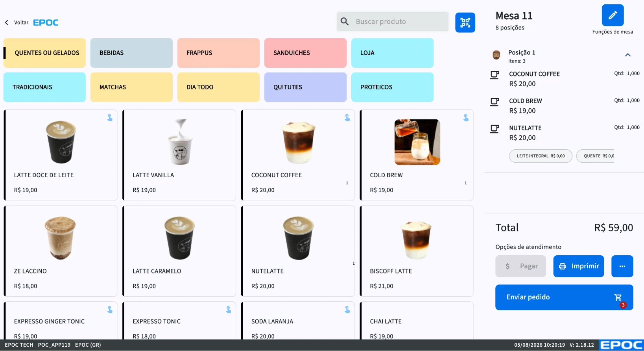Click the EPOC logo at top left
The width and height of the screenshot is (644, 351).
coord(46,22)
